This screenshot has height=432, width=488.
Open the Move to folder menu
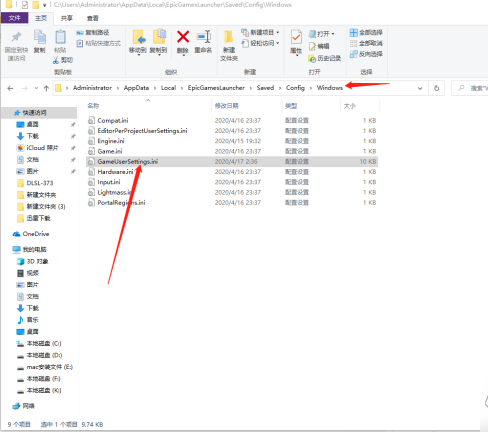point(138,42)
